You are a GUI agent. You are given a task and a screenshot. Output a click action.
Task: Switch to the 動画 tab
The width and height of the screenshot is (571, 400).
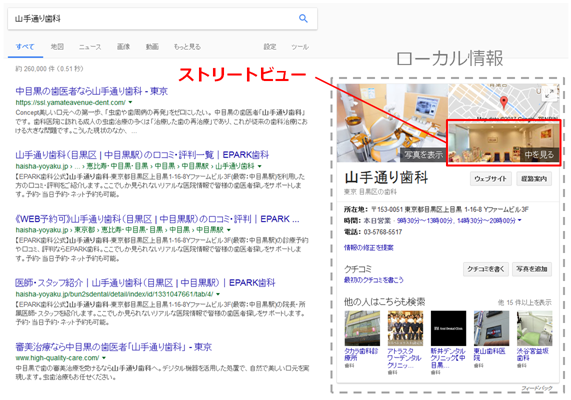point(152,47)
